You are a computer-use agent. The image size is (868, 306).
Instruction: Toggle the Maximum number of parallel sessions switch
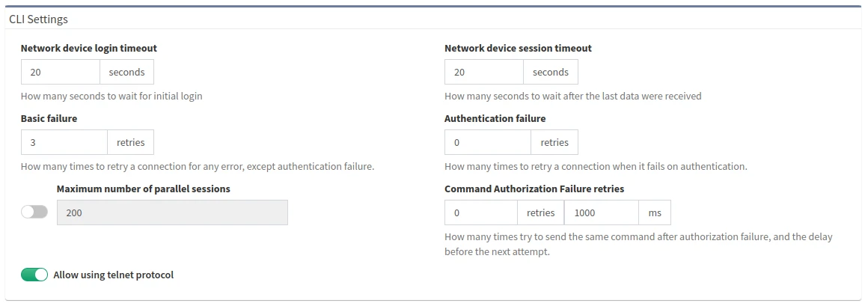coord(34,212)
